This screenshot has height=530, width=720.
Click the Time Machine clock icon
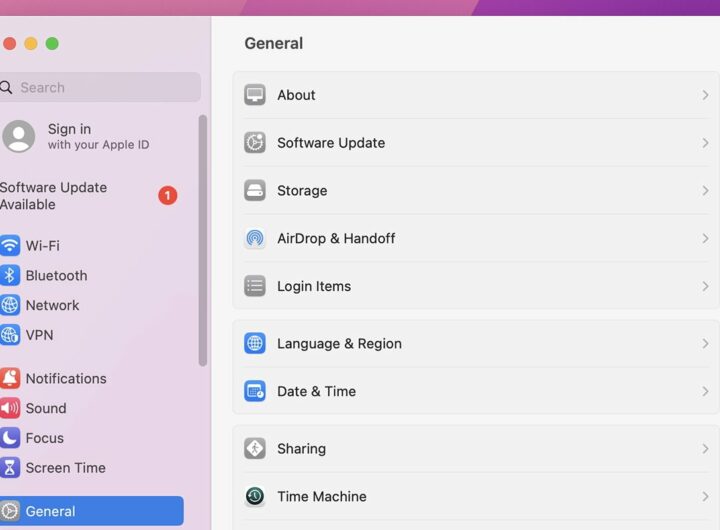[x=255, y=496]
